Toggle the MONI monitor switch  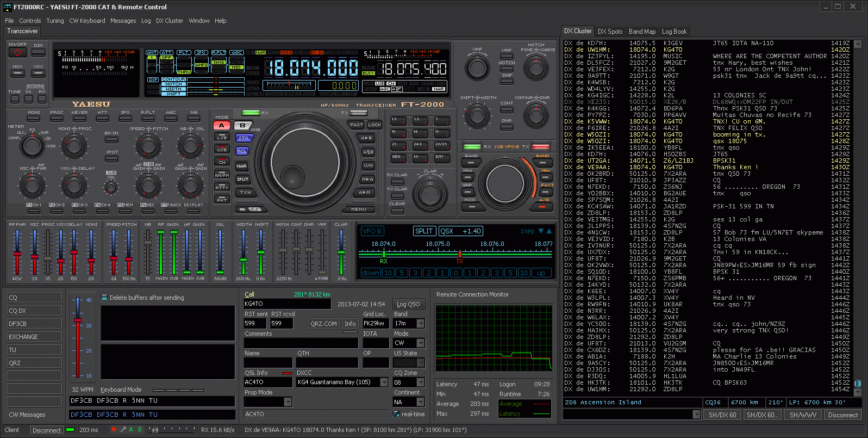click(x=34, y=119)
